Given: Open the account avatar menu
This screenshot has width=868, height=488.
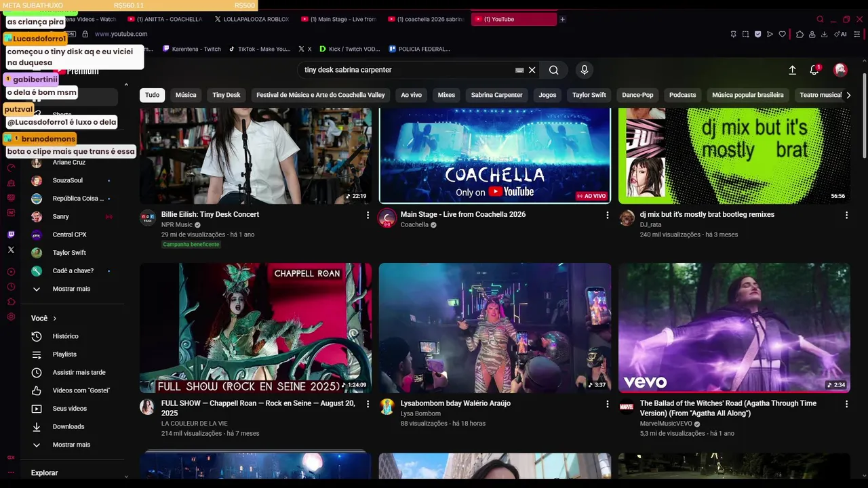Looking at the screenshot, I should tap(840, 70).
